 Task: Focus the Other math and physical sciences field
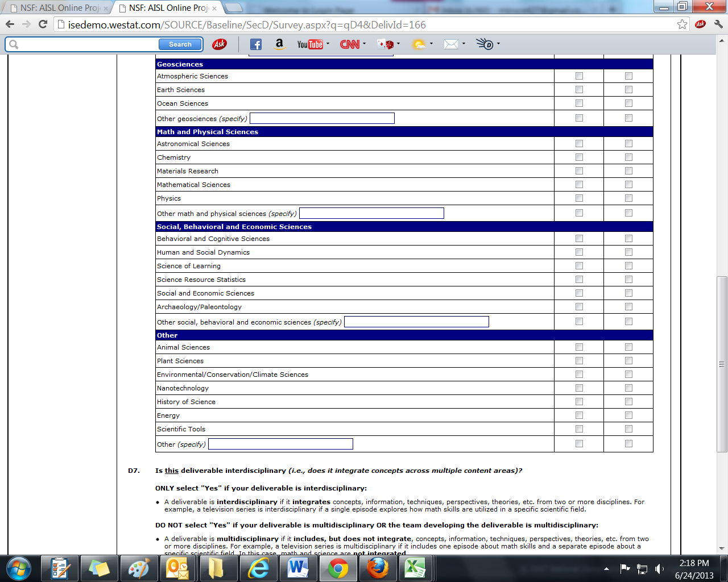pyautogui.click(x=371, y=213)
